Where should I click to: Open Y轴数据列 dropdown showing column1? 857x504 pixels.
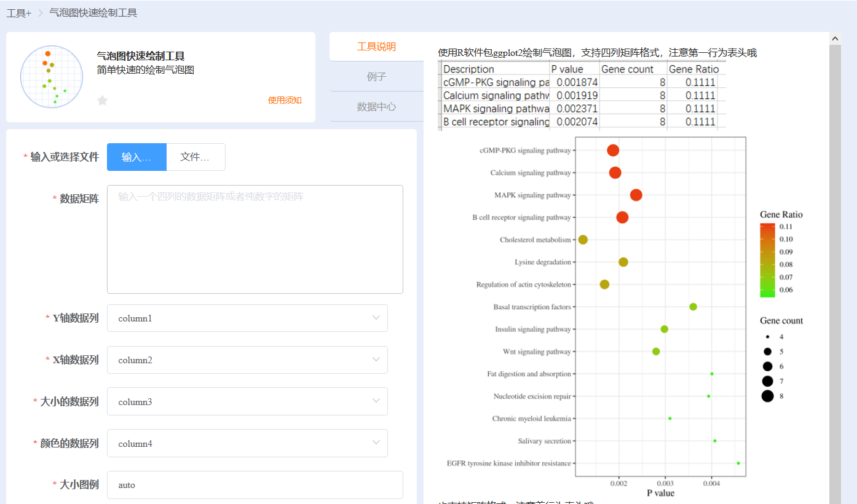pos(247,318)
